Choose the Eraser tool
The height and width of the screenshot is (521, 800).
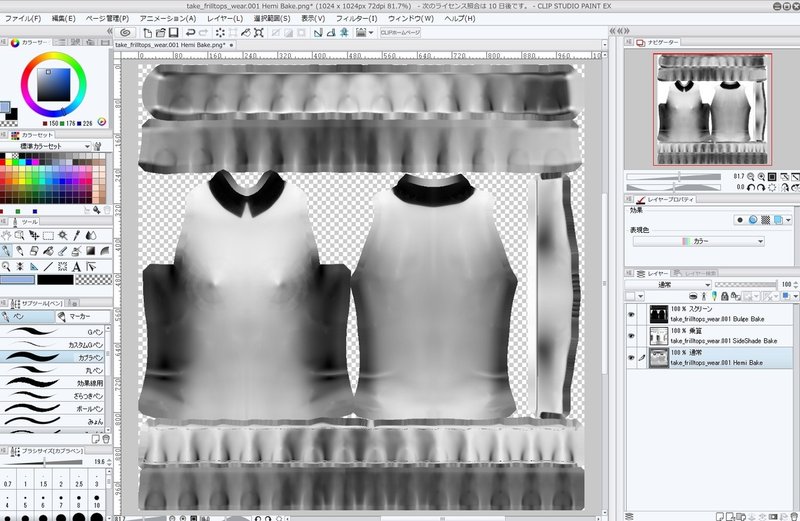point(34,251)
